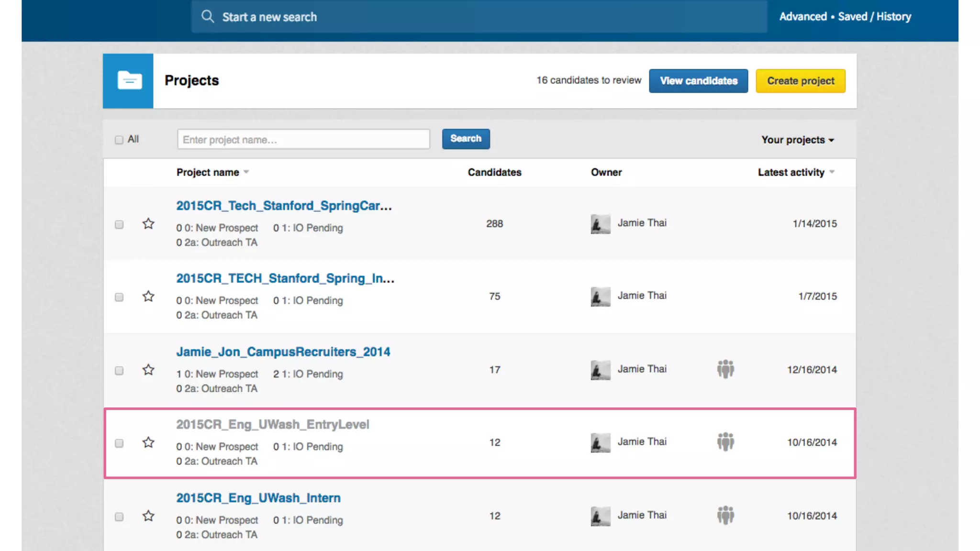Screen dimensions: 980x551
Task: Focus the Enter project name field
Action: tap(303, 139)
